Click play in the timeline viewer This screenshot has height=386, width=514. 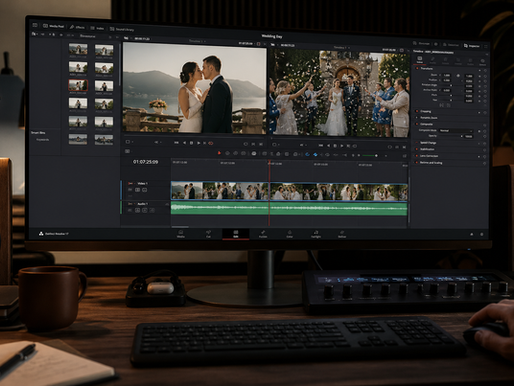tap(342, 146)
